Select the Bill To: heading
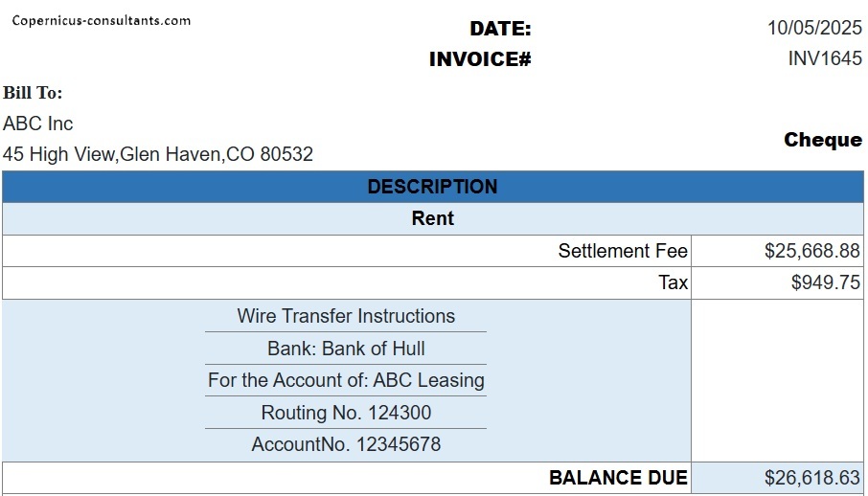The image size is (868, 496). 33,93
